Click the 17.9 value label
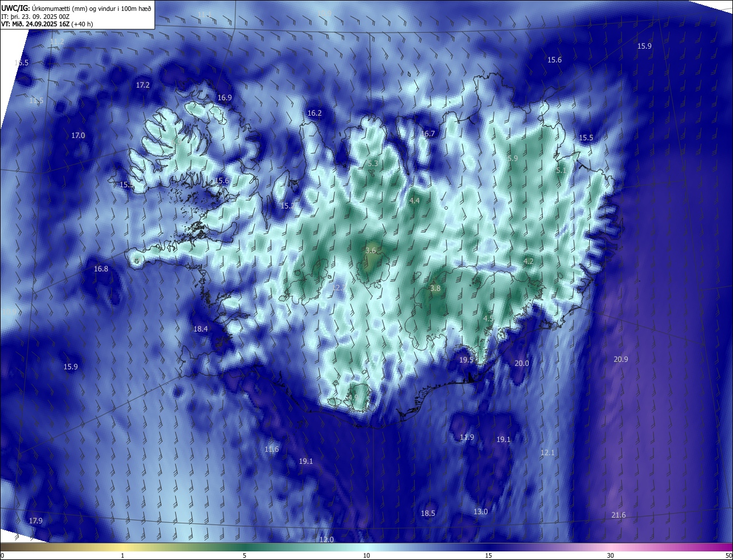This screenshot has height=560, width=733. 36,520
